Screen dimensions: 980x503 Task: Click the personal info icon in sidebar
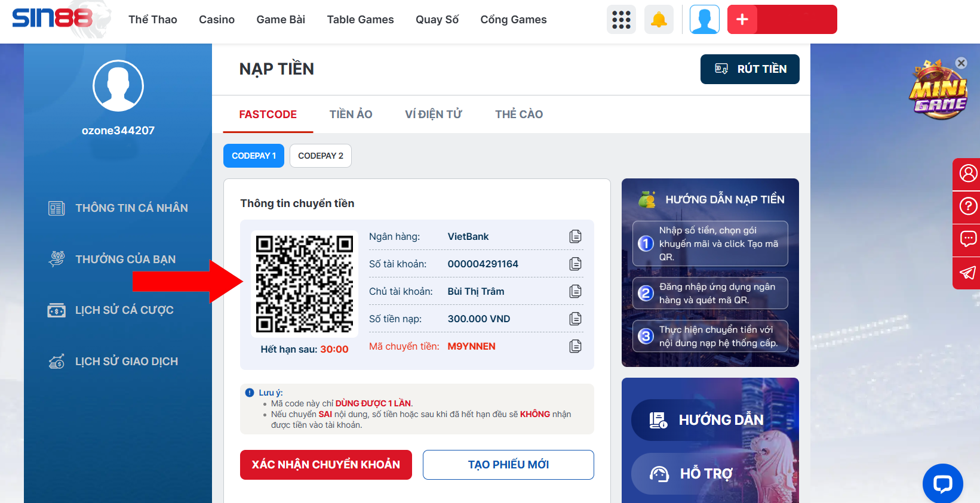pyautogui.click(x=57, y=208)
